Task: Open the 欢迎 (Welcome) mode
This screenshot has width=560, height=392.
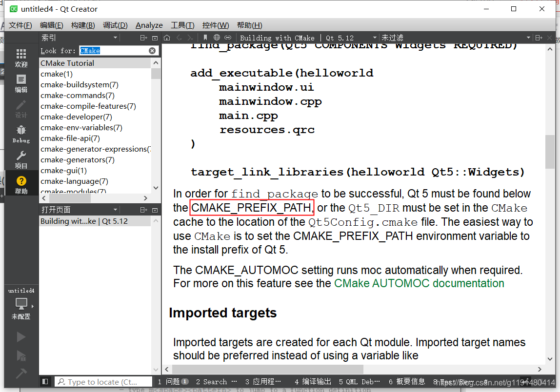Action: [21, 58]
